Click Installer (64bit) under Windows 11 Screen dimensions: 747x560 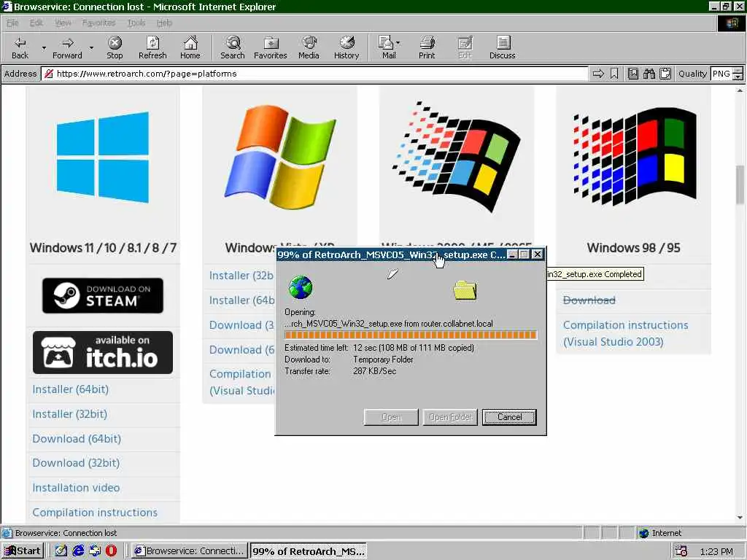click(x=71, y=389)
